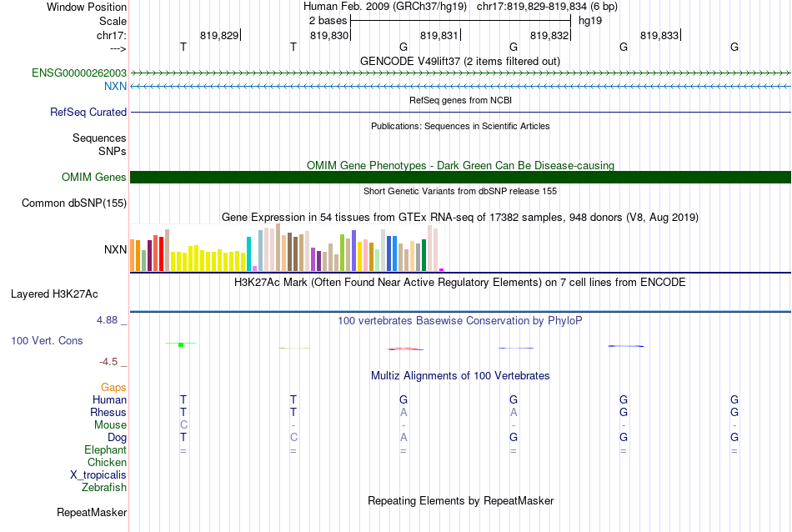
Task: Click the OMIM Genes label
Action: point(93,177)
